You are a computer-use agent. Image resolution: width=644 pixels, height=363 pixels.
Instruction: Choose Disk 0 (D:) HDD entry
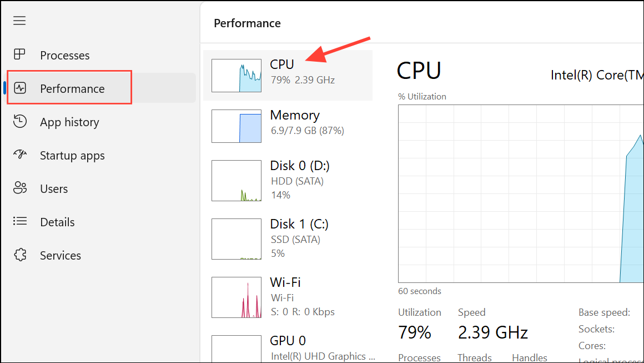(288, 181)
